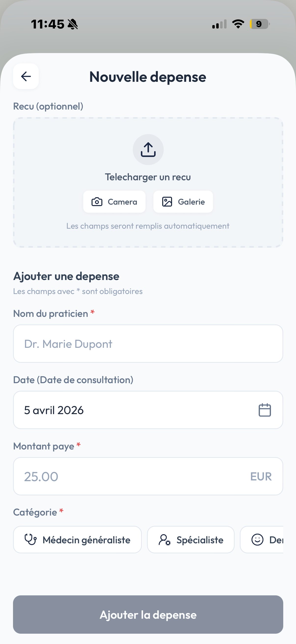Tap the smiley face category icon
296x644 pixels.
257,540
